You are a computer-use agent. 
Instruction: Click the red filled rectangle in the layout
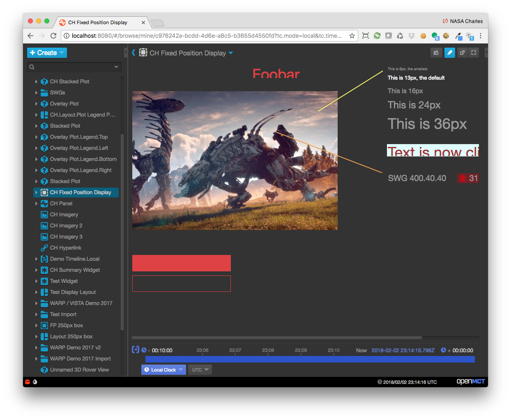181,263
